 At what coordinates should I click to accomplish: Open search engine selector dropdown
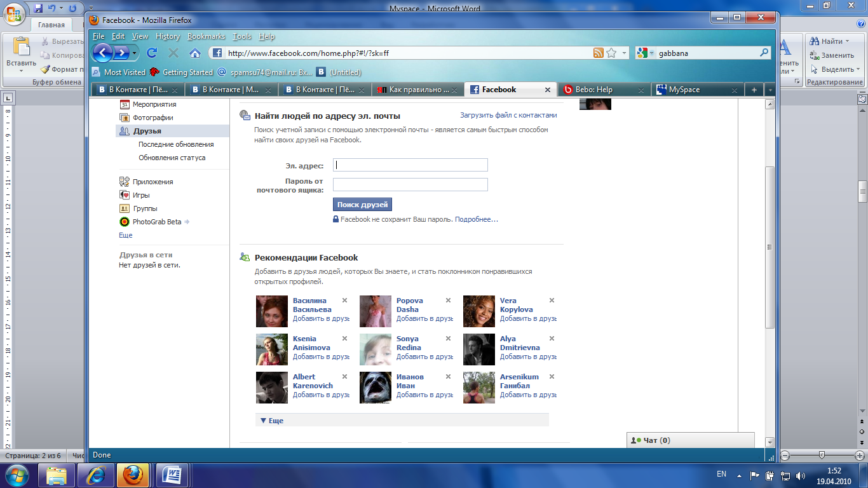click(653, 53)
